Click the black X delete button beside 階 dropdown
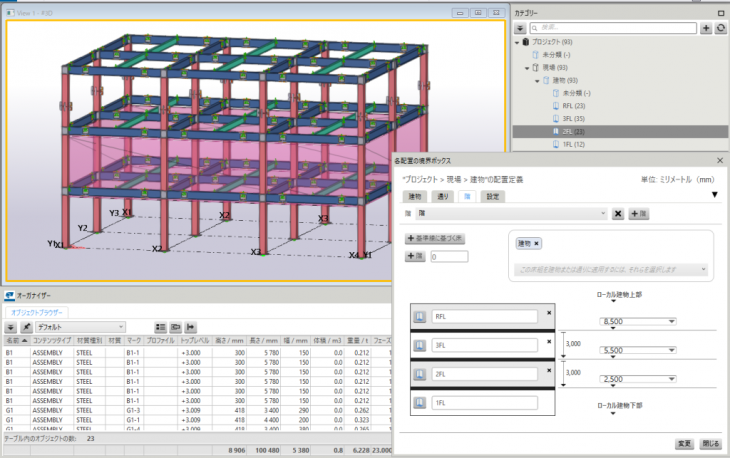Viewport: 730px width, 458px height. point(618,214)
